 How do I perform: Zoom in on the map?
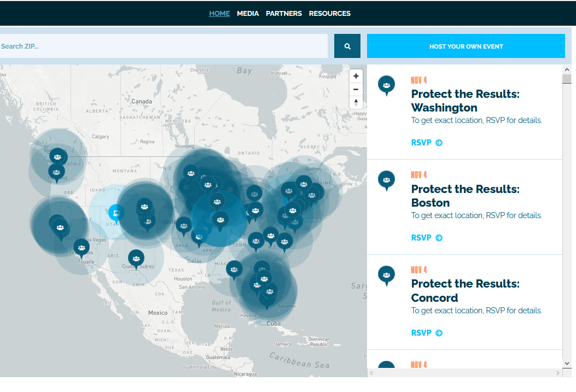pos(356,76)
